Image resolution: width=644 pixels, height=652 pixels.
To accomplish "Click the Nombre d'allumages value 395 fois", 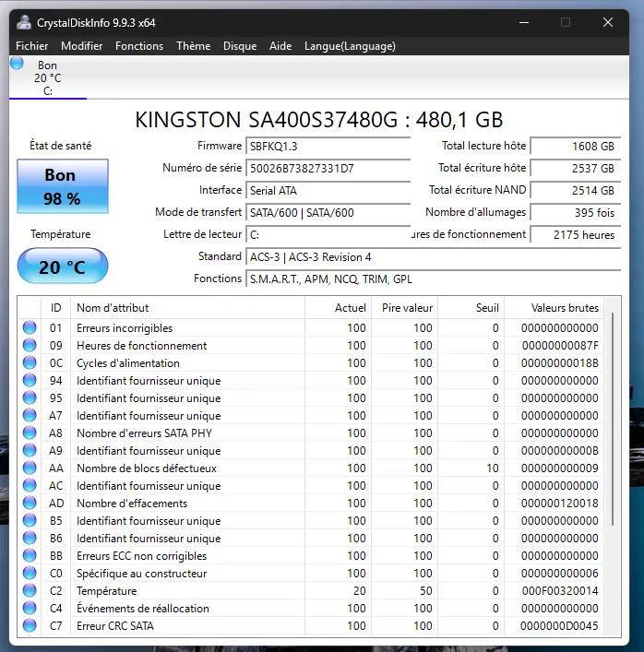I will coord(576,212).
